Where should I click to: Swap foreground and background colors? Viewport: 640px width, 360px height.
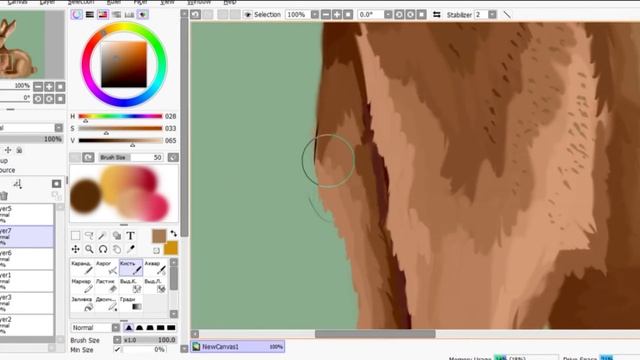tap(174, 233)
